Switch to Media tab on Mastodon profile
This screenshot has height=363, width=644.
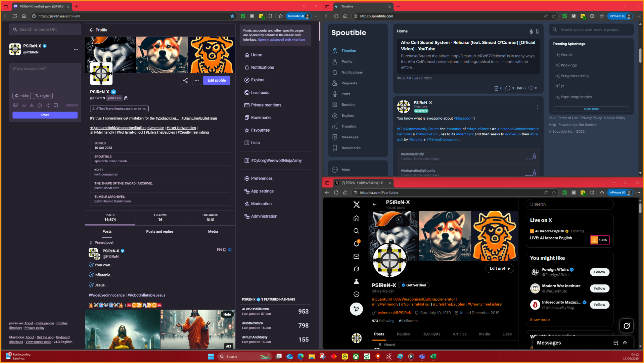pos(213,232)
